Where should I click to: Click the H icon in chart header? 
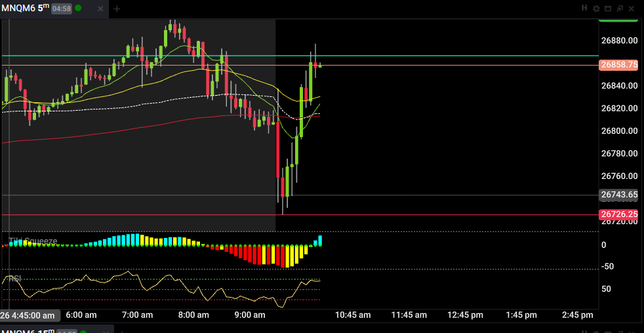tap(585, 8)
